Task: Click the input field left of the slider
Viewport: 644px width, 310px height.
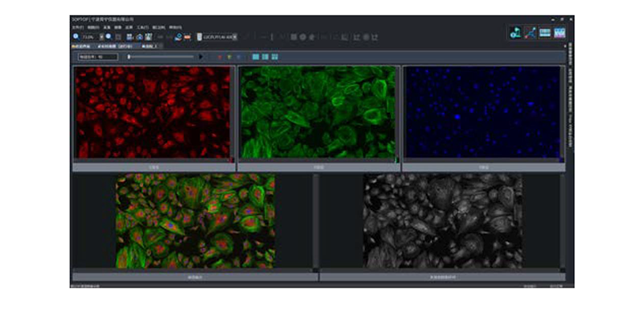Action: 98,56
